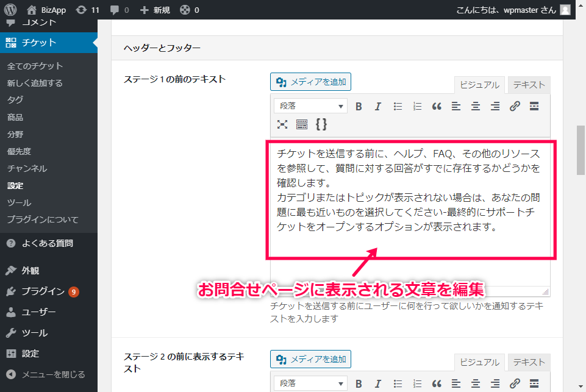The image size is (586, 392).
Task: Open comments bubble in admin bar
Action: [120, 10]
